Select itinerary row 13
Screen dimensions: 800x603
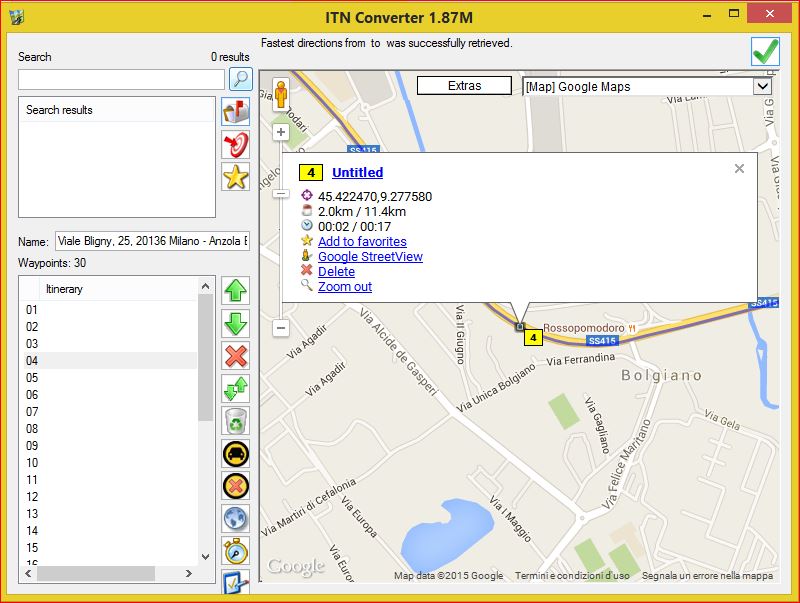tap(108, 514)
